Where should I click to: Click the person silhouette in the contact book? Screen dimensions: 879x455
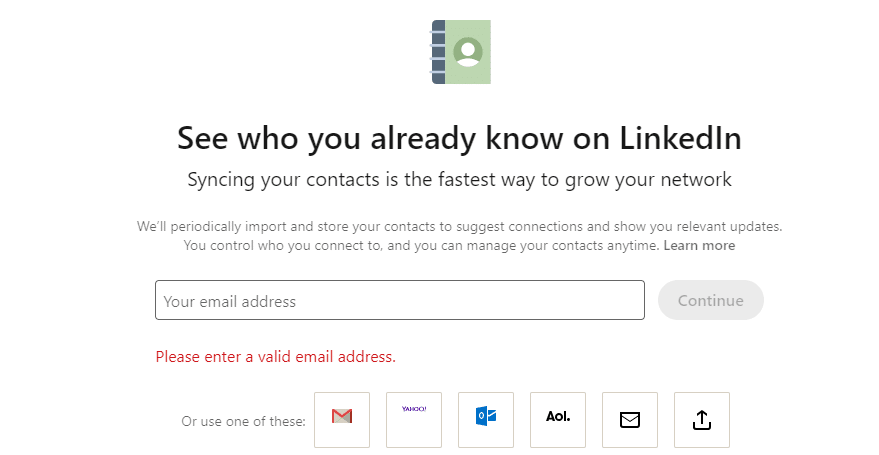coord(468,52)
